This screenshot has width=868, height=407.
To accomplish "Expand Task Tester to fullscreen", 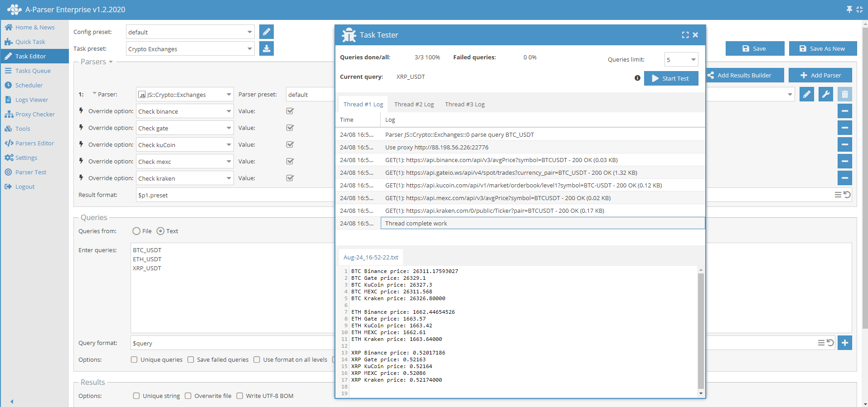I will (x=685, y=35).
